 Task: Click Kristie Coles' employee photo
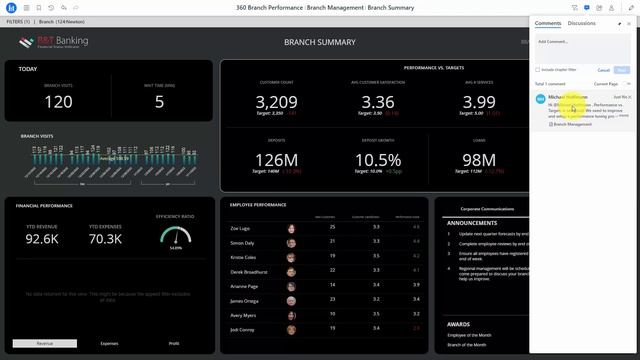[x=291, y=258]
